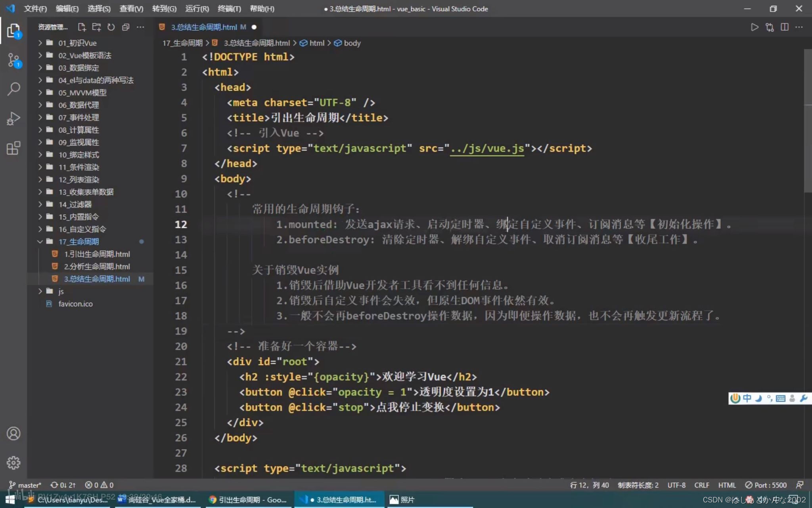Open the 终端(T) menu
The height and width of the screenshot is (508, 812).
[229, 9]
